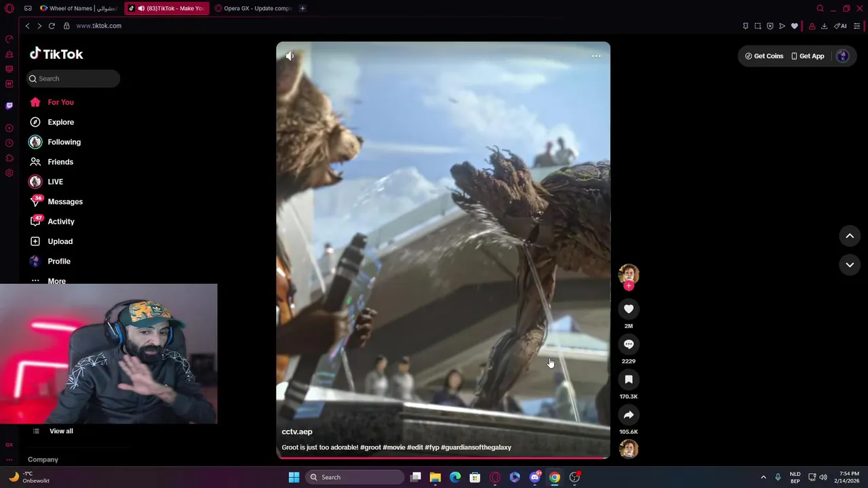Viewport: 868px width, 488px height.
Task: Mute the TikTok video sound
Action: tap(290, 56)
